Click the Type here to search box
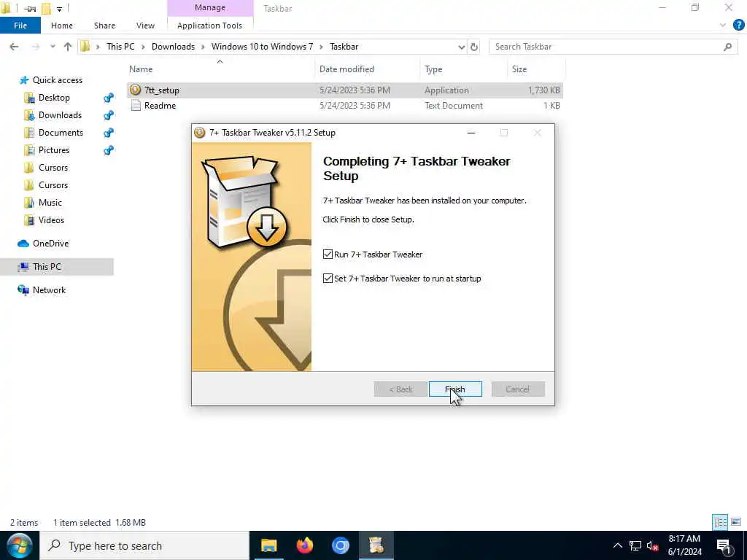 pyautogui.click(x=144, y=545)
